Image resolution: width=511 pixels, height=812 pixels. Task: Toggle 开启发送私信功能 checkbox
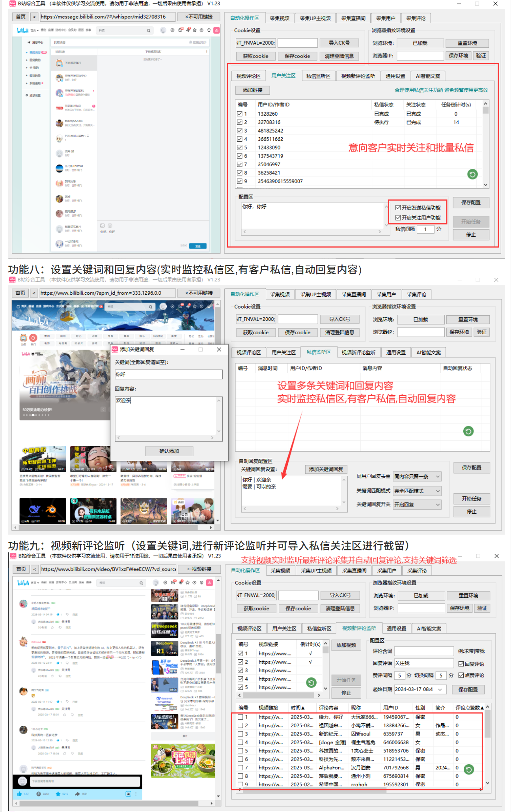coord(398,208)
